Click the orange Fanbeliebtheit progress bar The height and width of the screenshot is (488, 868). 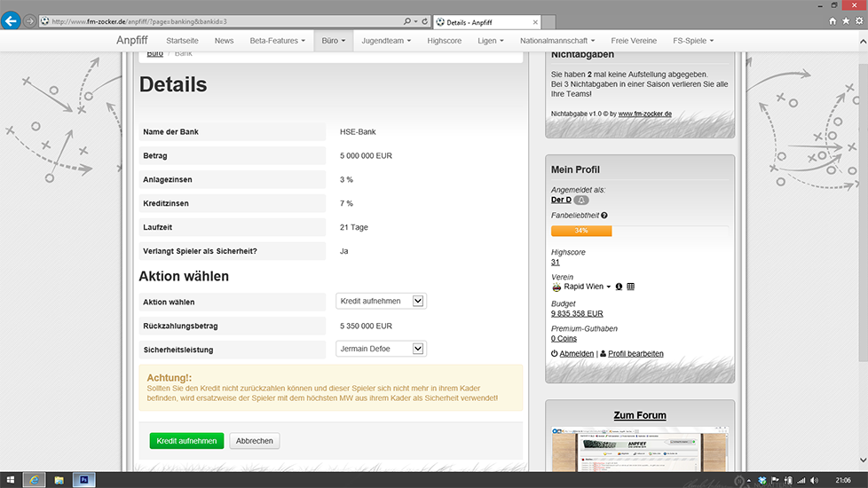pyautogui.click(x=581, y=231)
